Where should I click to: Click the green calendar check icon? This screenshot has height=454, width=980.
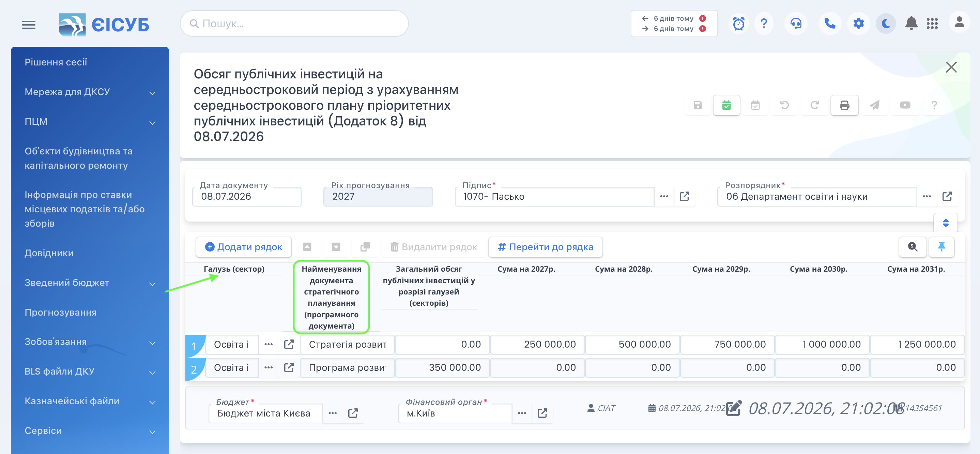(x=726, y=105)
